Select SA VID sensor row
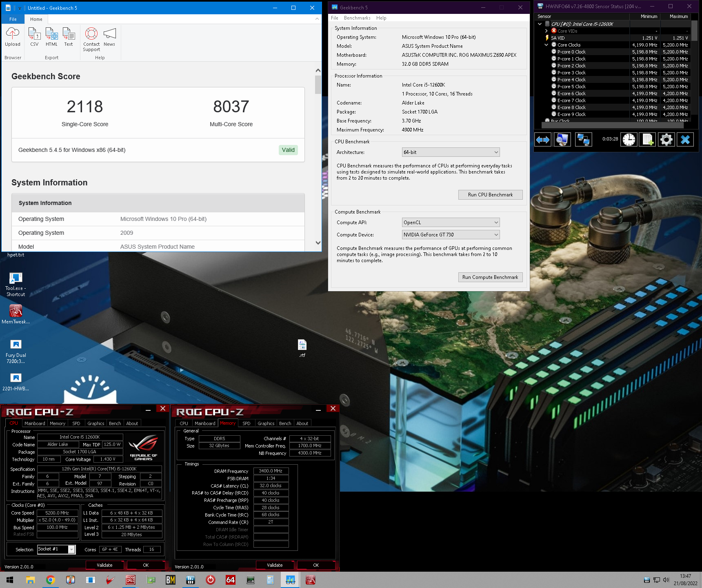This screenshot has width=702, height=588. pos(612,38)
